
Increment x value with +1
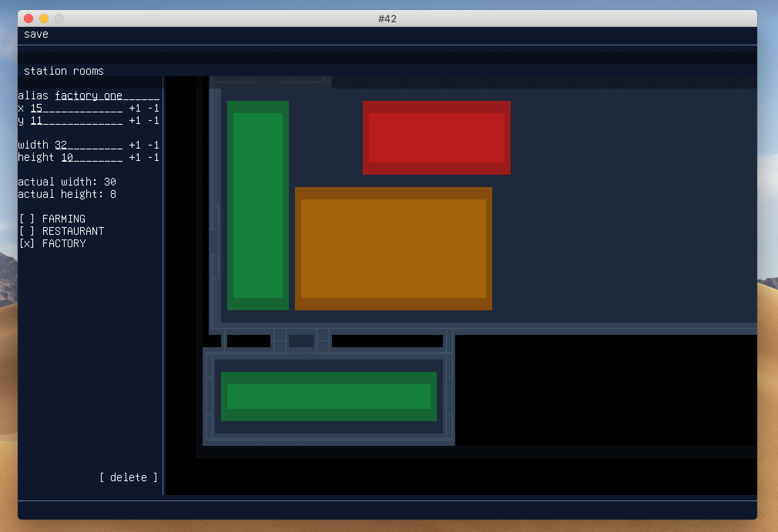[135, 108]
